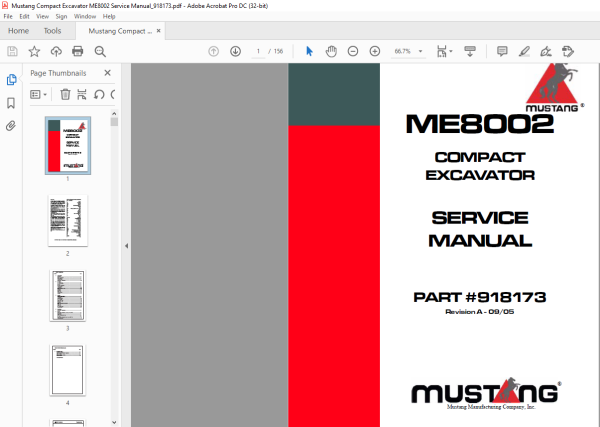Open the sign document pen icon
The image size is (600, 427).
coord(546,51)
